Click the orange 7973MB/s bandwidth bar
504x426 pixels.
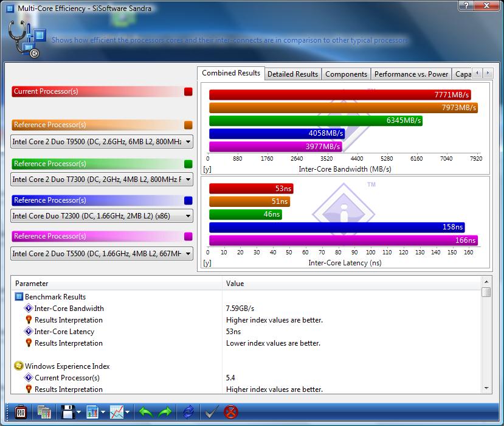[343, 108]
